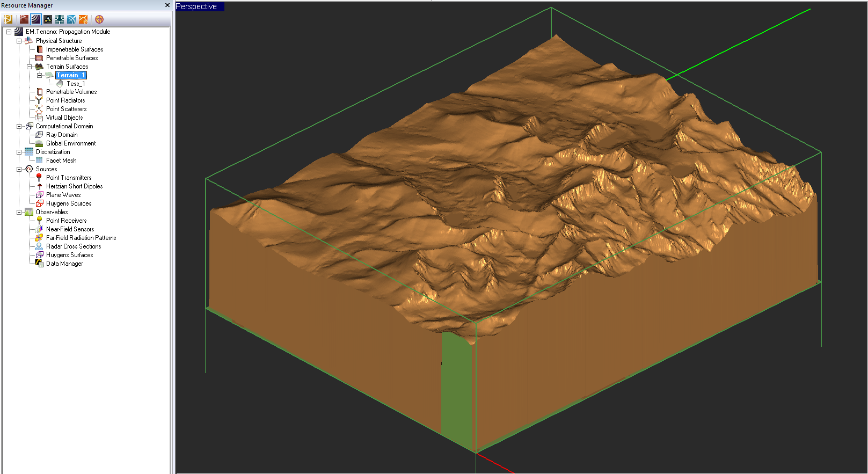This screenshot has width=868, height=474.
Task: Collapse the Observables tree branch
Action: pyautogui.click(x=19, y=212)
